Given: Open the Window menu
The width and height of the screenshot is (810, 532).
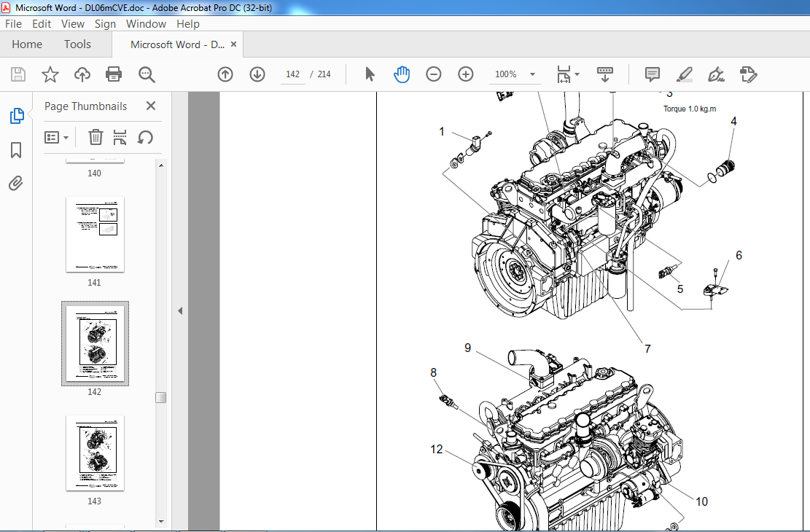Looking at the screenshot, I should pyautogui.click(x=147, y=24).
